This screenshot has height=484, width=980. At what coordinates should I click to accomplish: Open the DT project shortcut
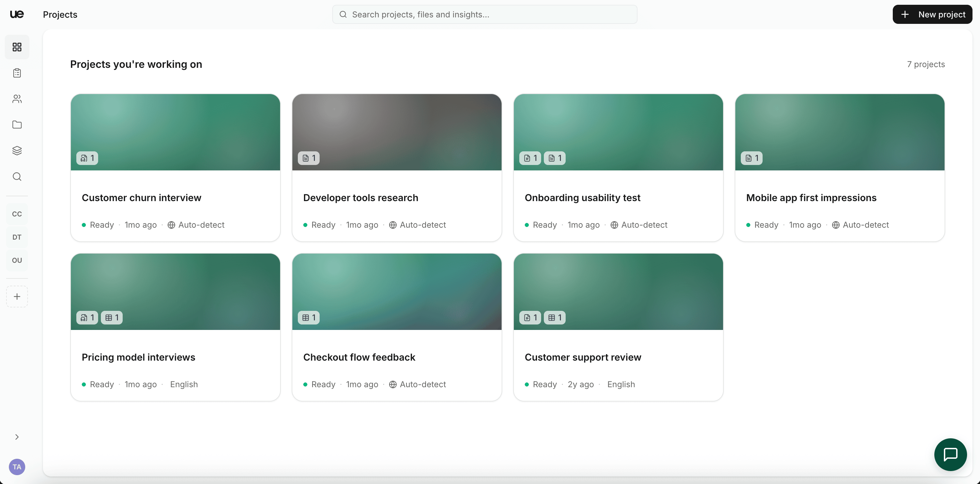click(x=17, y=237)
